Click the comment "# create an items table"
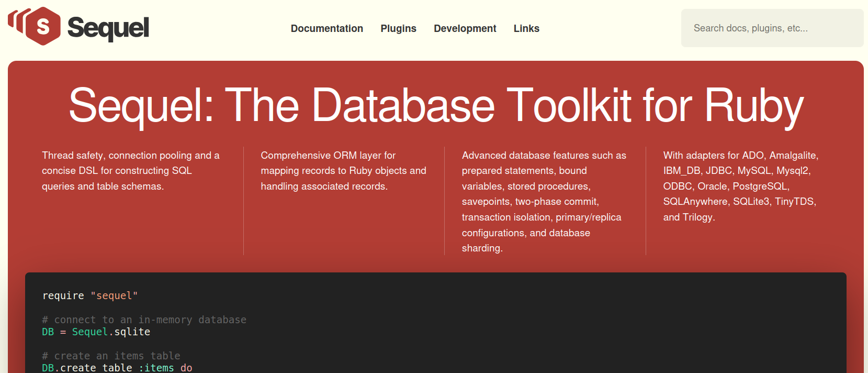 (x=111, y=356)
